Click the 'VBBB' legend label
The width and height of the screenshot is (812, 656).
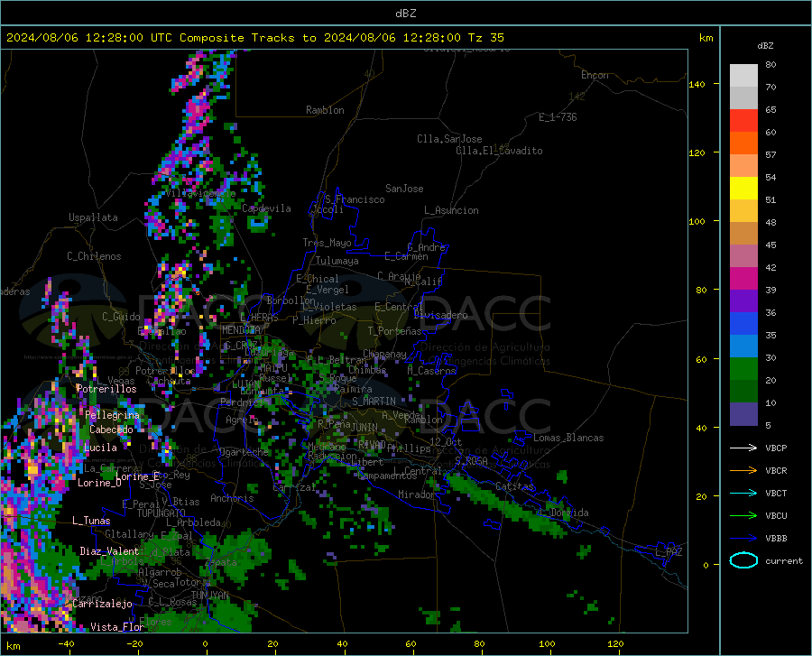coord(776,539)
